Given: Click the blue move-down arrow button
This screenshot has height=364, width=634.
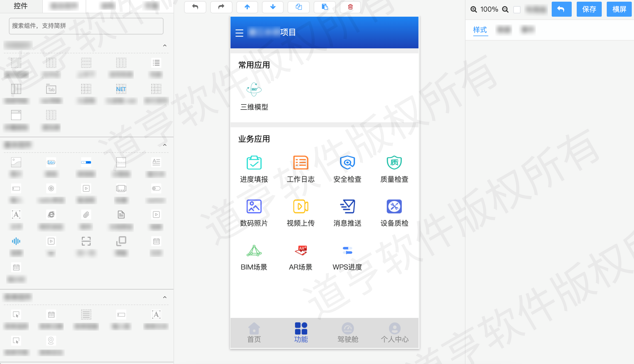Looking at the screenshot, I should coord(273,7).
